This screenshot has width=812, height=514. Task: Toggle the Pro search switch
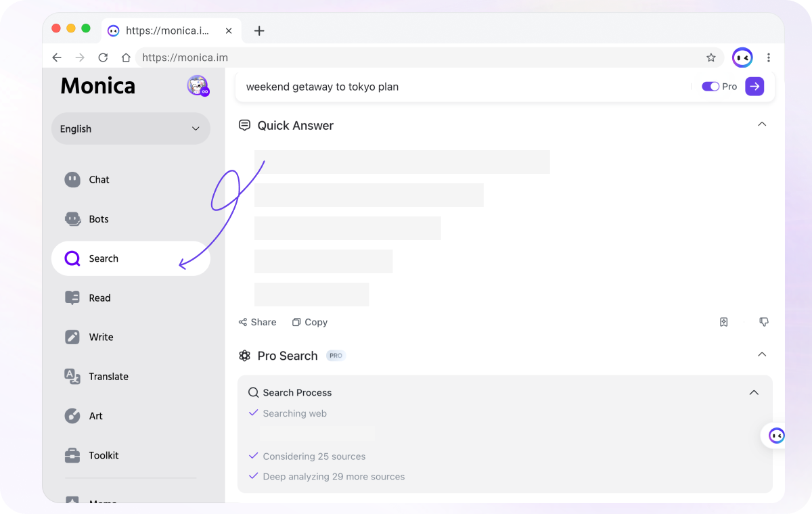pyautogui.click(x=710, y=87)
